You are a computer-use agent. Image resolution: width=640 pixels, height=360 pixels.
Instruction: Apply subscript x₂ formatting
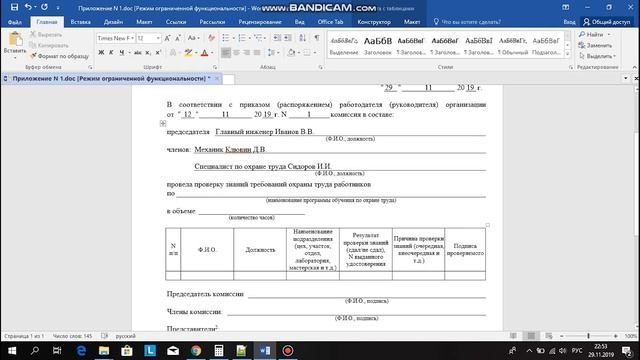148,53
